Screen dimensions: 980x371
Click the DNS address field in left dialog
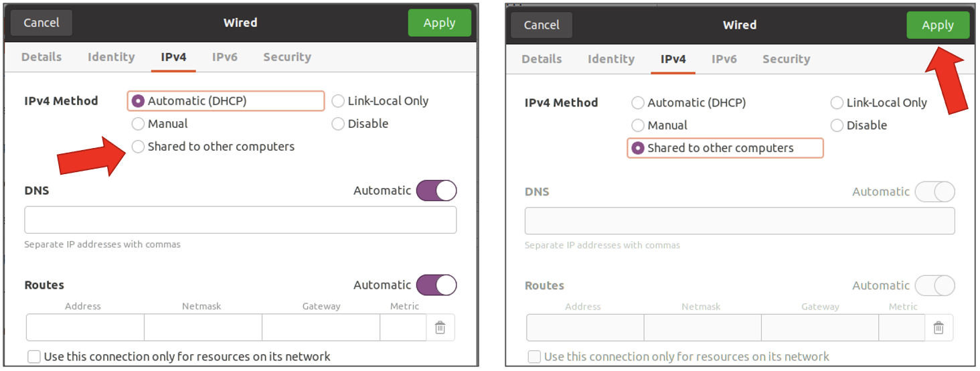pyautogui.click(x=240, y=220)
